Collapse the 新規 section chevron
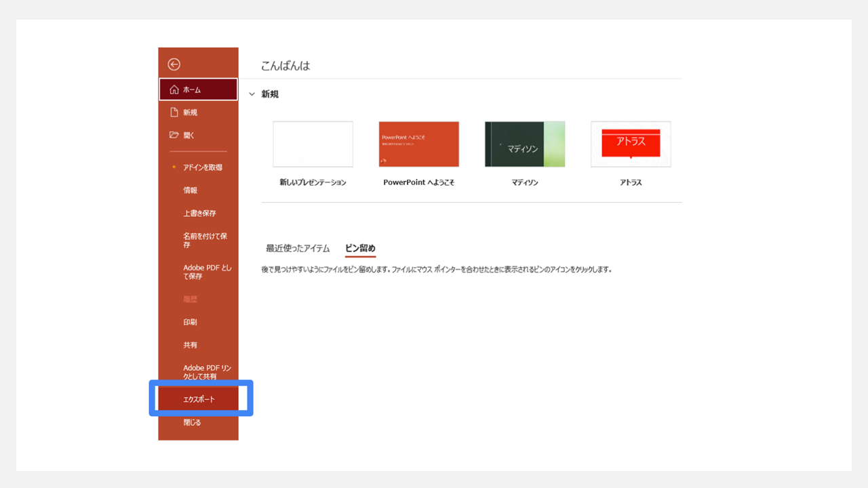This screenshot has height=488, width=868. 252,94
